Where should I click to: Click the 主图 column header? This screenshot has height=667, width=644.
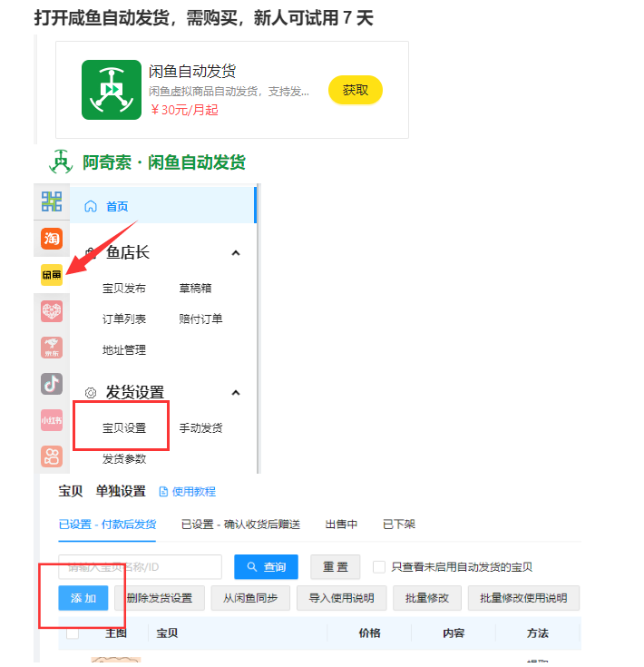(116, 633)
